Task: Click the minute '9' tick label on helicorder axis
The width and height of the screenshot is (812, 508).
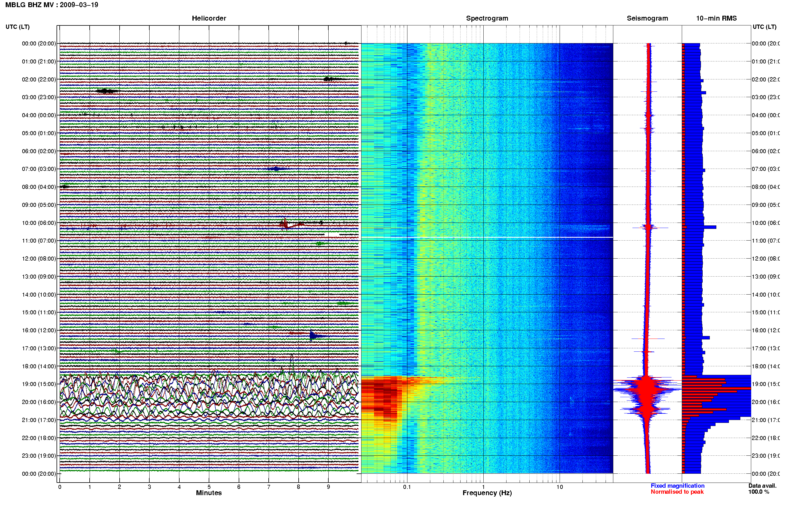Action: [328, 487]
